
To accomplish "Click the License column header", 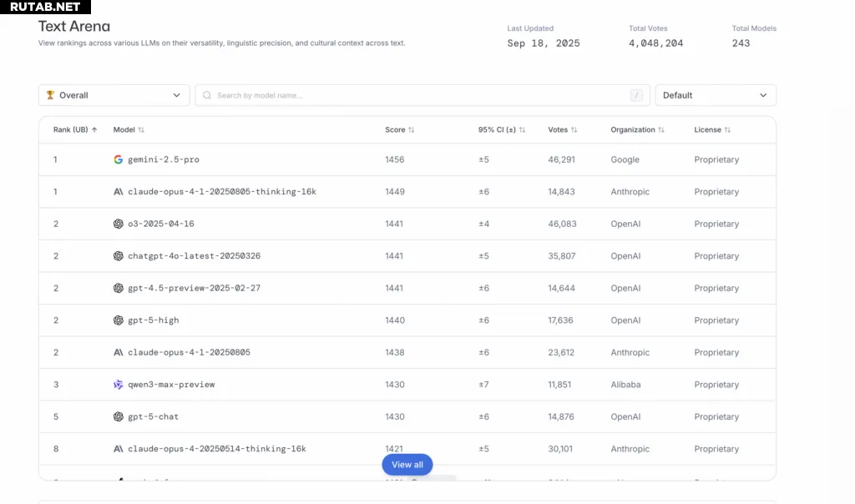I will [x=712, y=129].
